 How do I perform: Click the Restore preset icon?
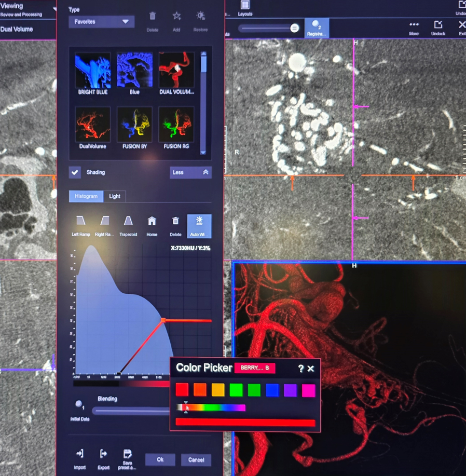200,17
